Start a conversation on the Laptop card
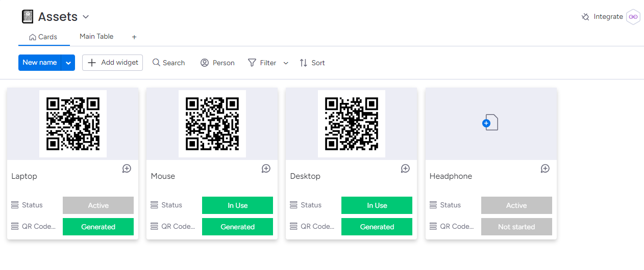644x270 pixels. [127, 169]
